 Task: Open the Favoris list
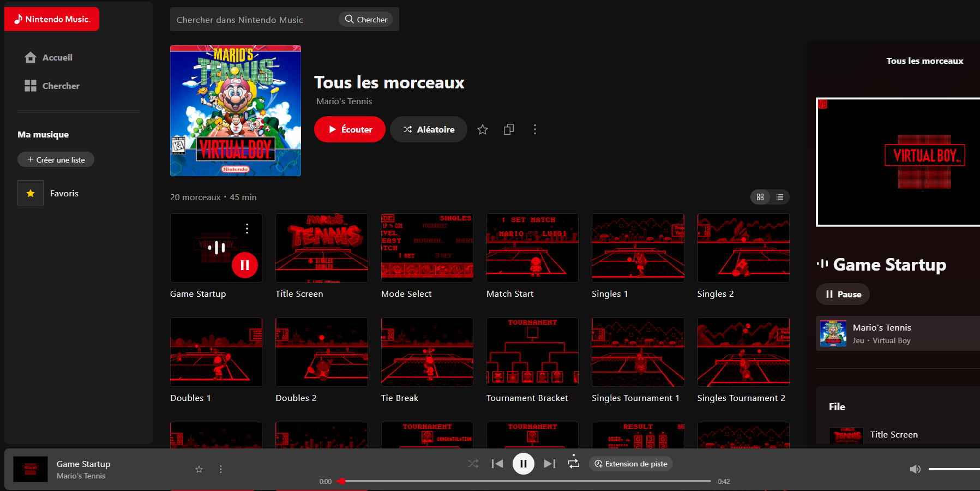[48, 193]
